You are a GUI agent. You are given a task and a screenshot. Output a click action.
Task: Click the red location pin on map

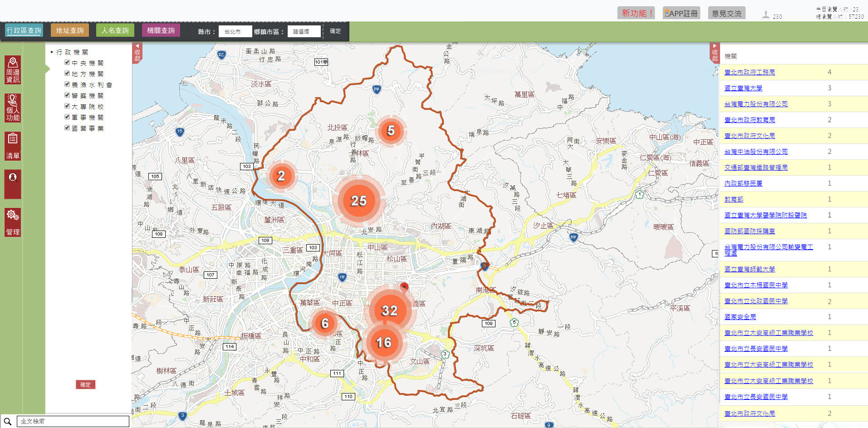(404, 287)
